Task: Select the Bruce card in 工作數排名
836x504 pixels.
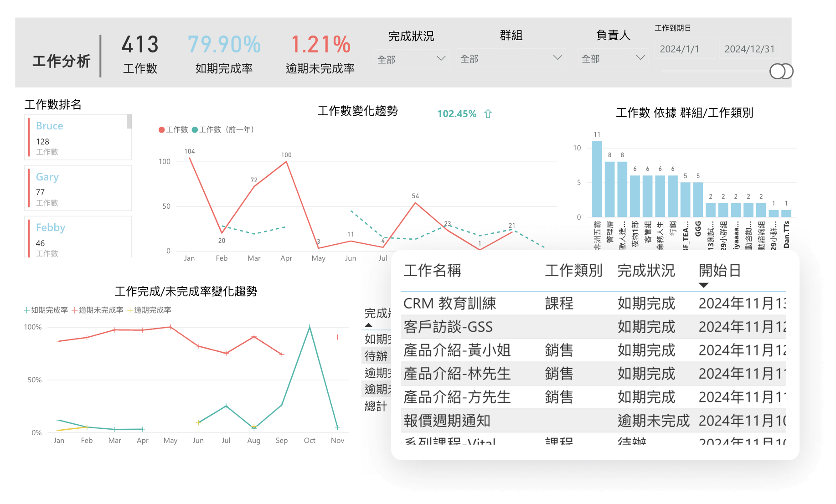Action: pos(77,138)
